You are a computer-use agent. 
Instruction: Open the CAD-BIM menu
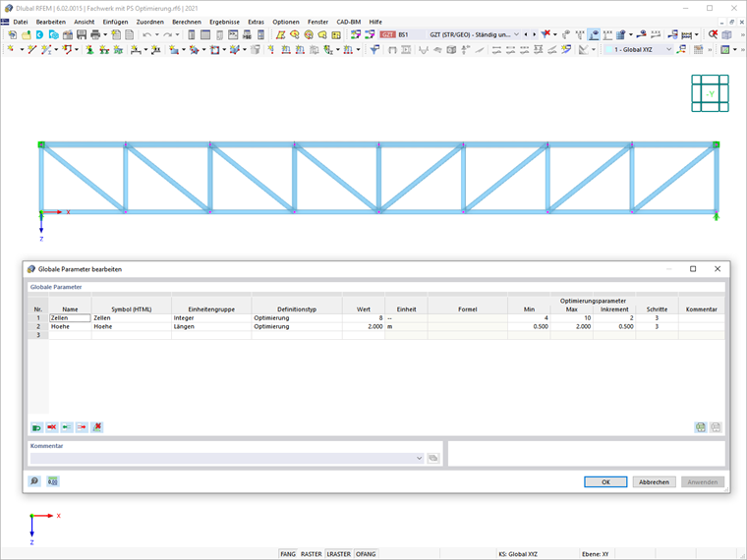click(349, 22)
